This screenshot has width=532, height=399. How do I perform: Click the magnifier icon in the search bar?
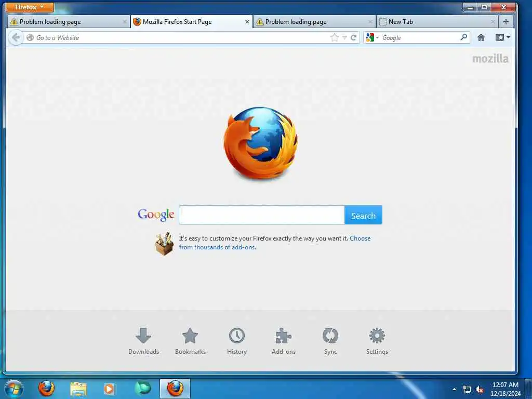click(x=464, y=37)
